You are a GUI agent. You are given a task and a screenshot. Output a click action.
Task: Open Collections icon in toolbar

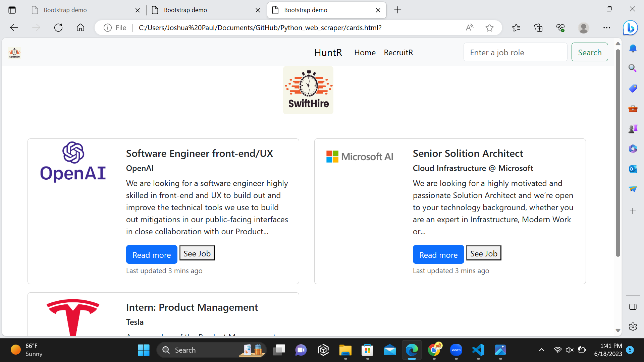coord(538,28)
